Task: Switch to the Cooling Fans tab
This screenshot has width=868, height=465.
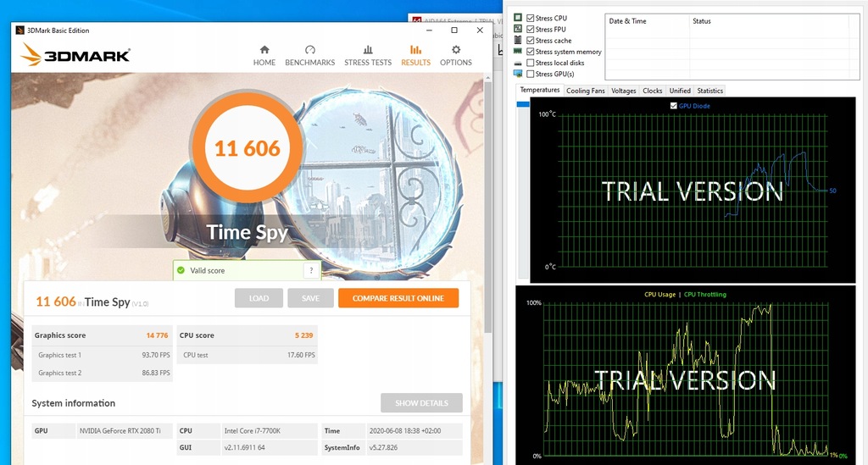Action: pyautogui.click(x=585, y=91)
